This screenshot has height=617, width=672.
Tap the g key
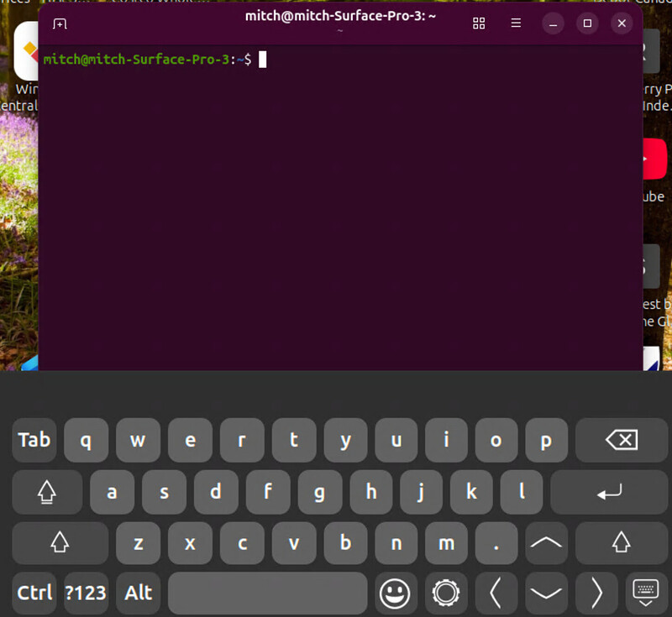tap(320, 492)
